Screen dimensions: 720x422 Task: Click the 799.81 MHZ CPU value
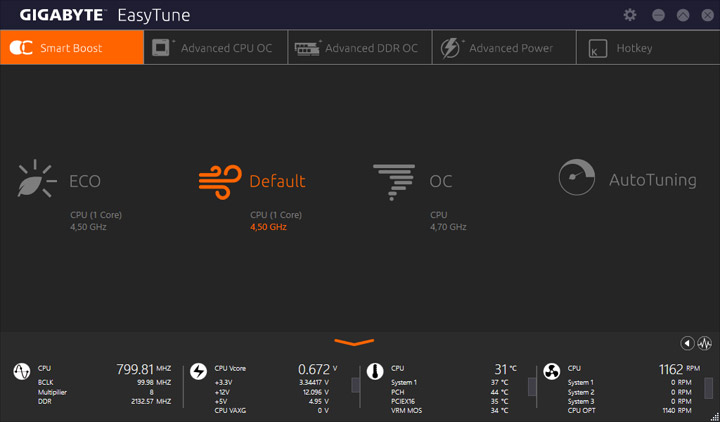[143, 369]
